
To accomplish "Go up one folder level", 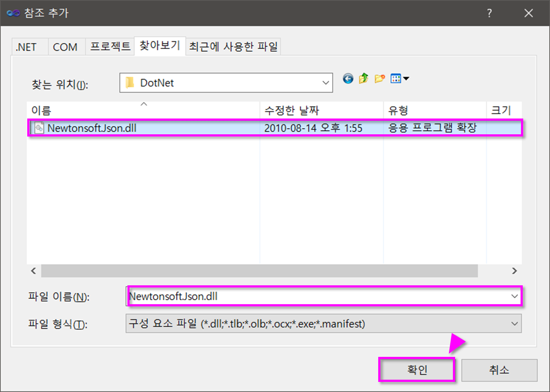I will tap(363, 79).
